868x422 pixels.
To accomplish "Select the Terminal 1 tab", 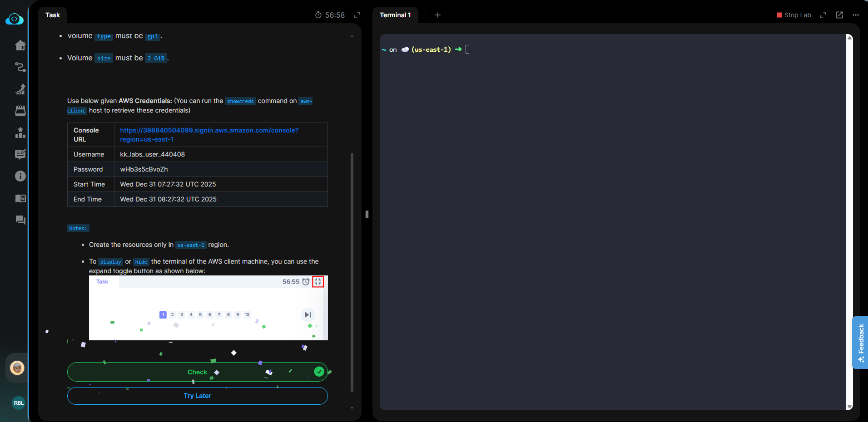I will pyautogui.click(x=395, y=15).
